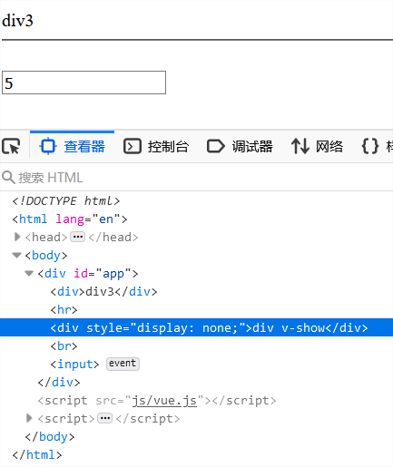
Task: Select the <div>div3</div> node
Action: 103,292
